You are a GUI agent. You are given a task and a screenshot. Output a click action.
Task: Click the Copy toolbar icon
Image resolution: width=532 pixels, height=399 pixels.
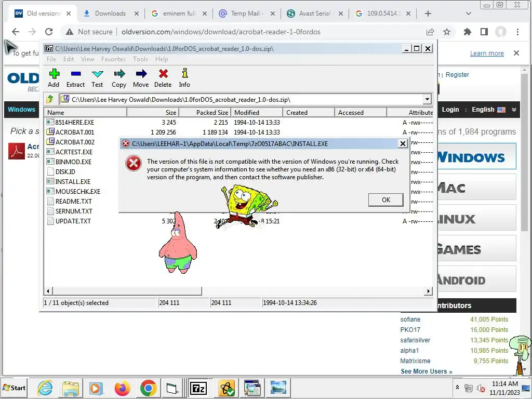click(119, 78)
